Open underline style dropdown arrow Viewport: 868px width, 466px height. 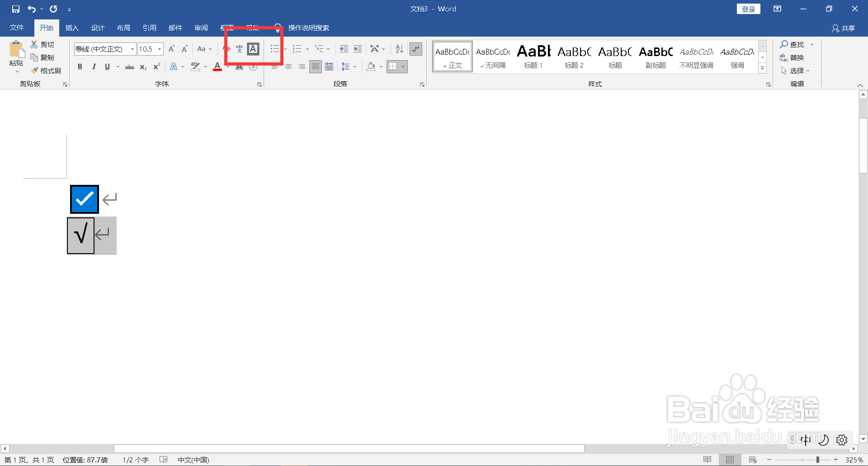pyautogui.click(x=118, y=67)
